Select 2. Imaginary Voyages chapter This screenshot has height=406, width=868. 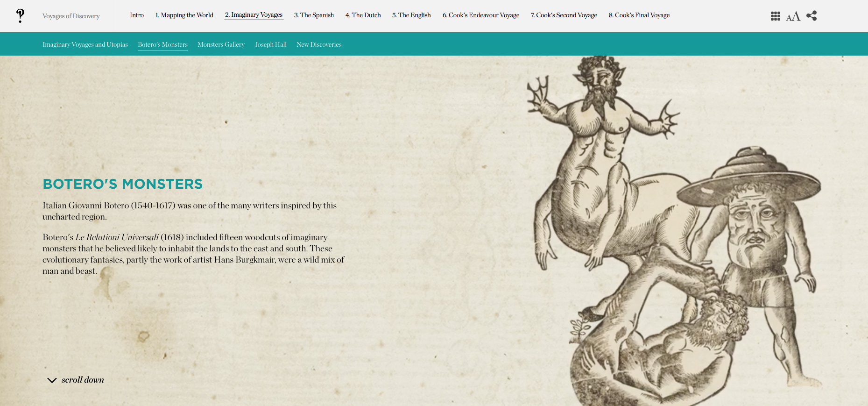pyautogui.click(x=254, y=15)
